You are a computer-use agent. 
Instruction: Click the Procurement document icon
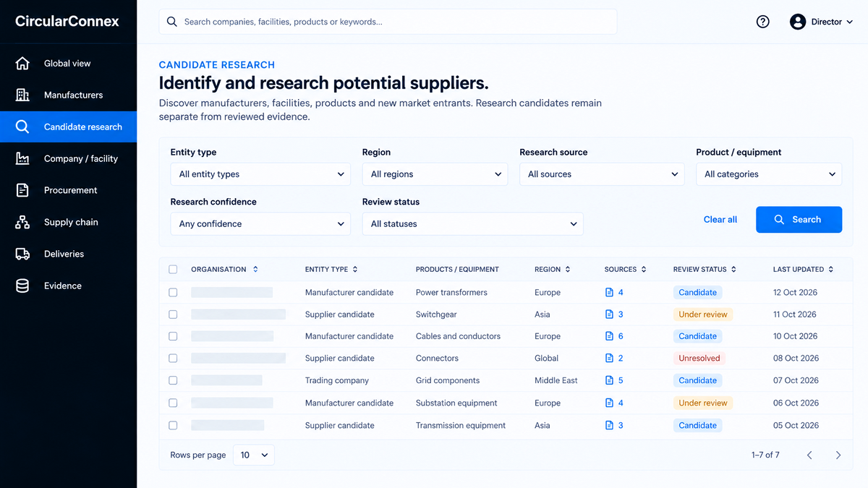22,191
